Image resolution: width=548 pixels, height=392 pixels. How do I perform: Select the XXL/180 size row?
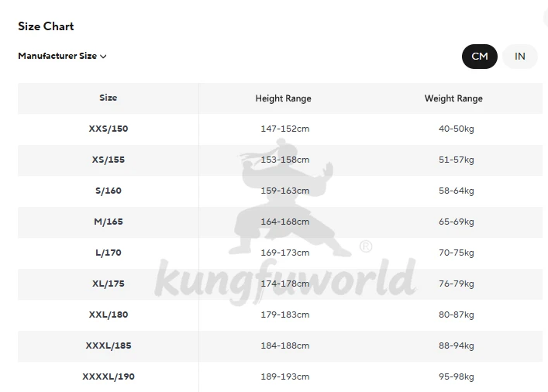tap(280, 315)
